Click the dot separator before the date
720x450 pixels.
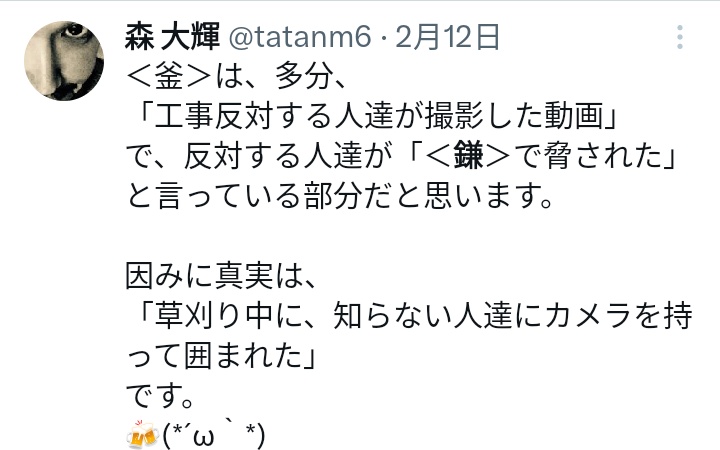384,39
